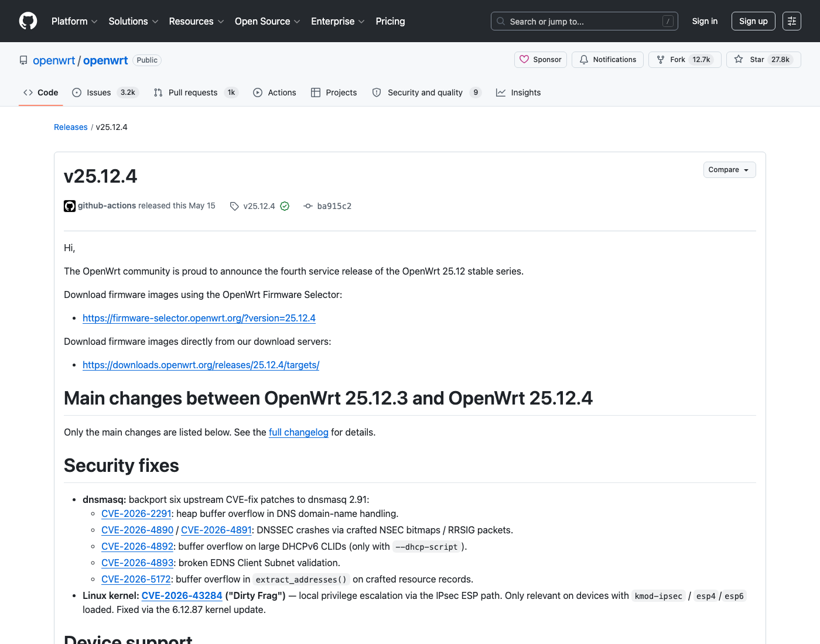Open the Insights tab
This screenshot has width=820, height=644.
518,93
